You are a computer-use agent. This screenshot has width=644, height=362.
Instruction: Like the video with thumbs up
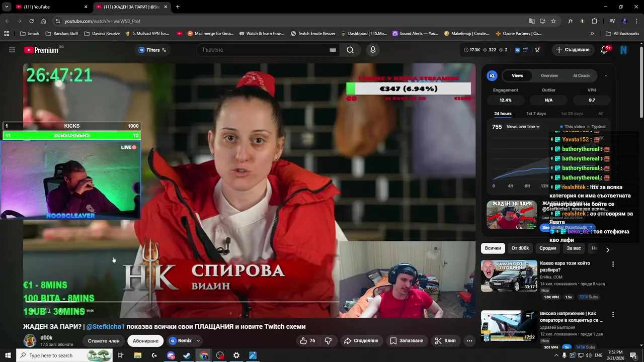tap(307, 340)
